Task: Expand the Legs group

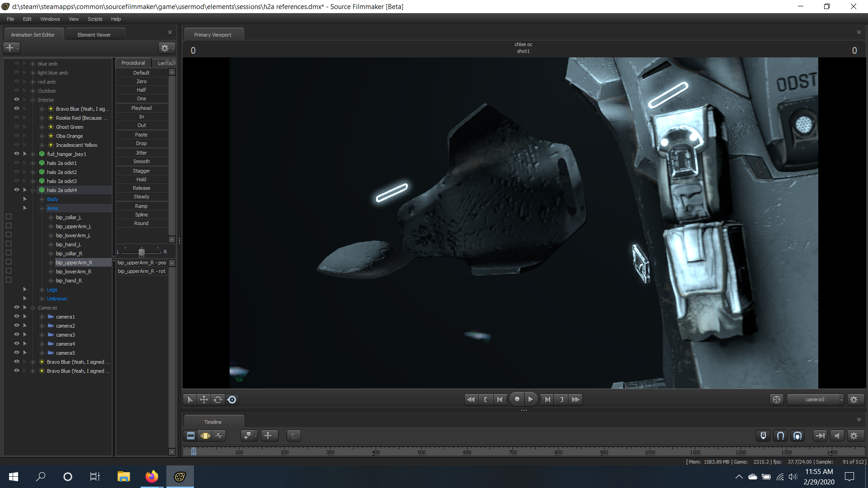Action: click(x=42, y=290)
